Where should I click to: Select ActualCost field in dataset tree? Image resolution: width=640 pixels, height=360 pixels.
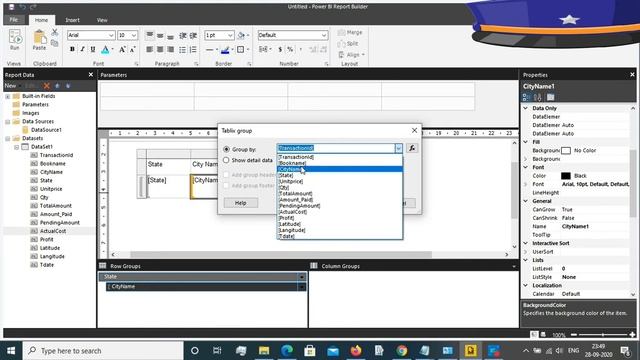(x=53, y=231)
